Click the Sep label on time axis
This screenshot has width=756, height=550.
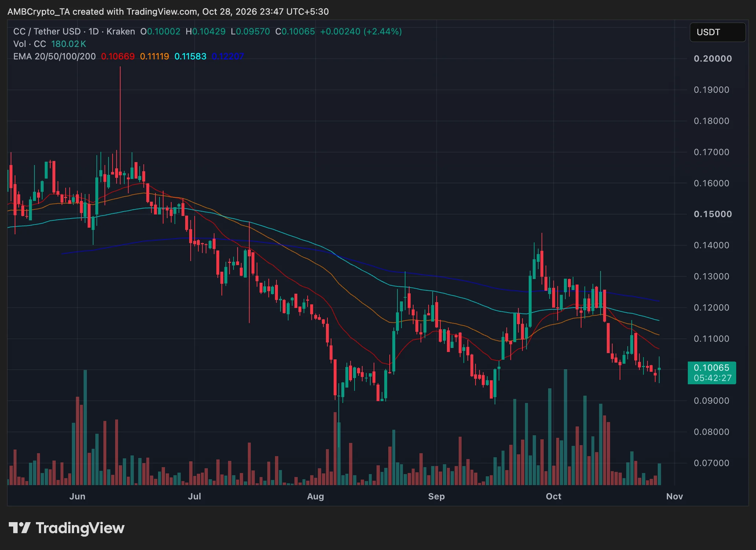tap(436, 496)
